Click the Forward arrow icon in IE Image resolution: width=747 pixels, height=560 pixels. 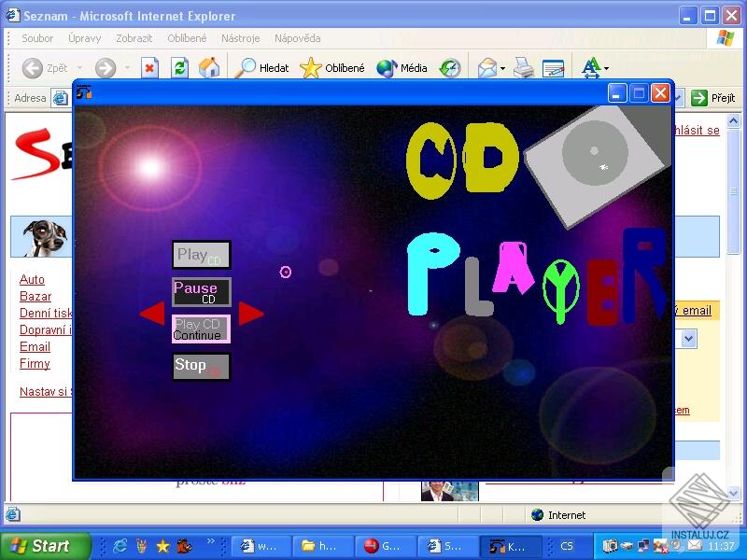[x=106, y=68]
